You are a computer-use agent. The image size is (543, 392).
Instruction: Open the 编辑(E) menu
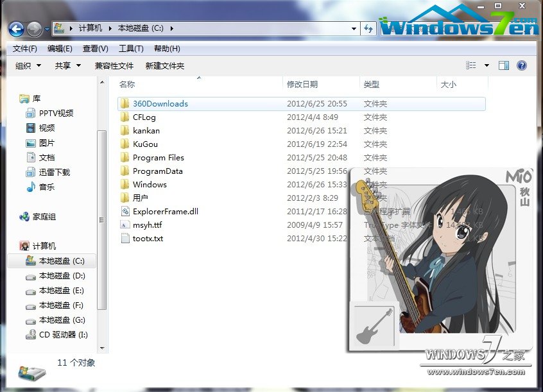click(60, 49)
